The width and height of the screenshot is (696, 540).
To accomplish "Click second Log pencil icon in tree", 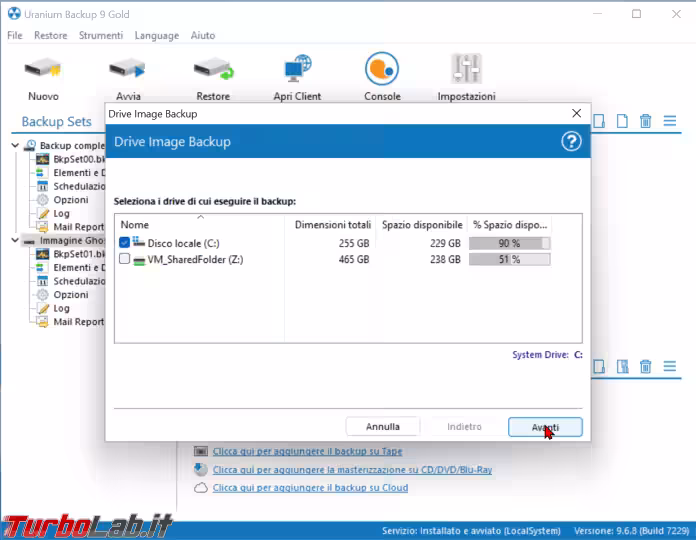I will pos(43,308).
